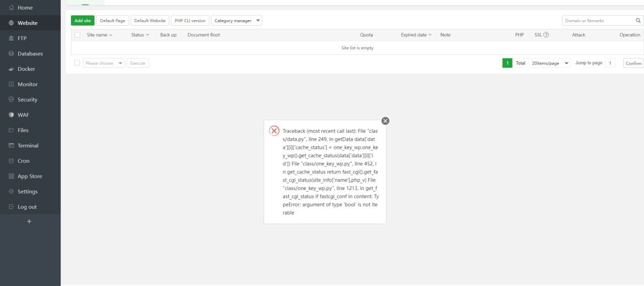
Task: Dismiss the traceback error popup
Action: pos(385,121)
